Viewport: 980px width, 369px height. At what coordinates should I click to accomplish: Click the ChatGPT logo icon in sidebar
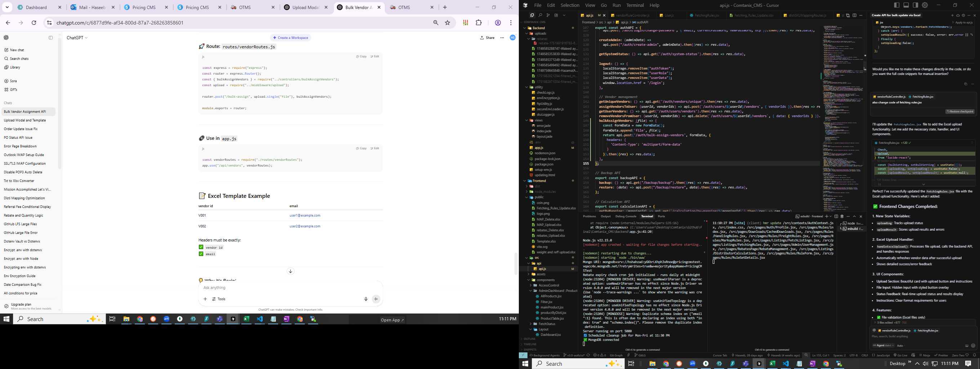pos(6,38)
